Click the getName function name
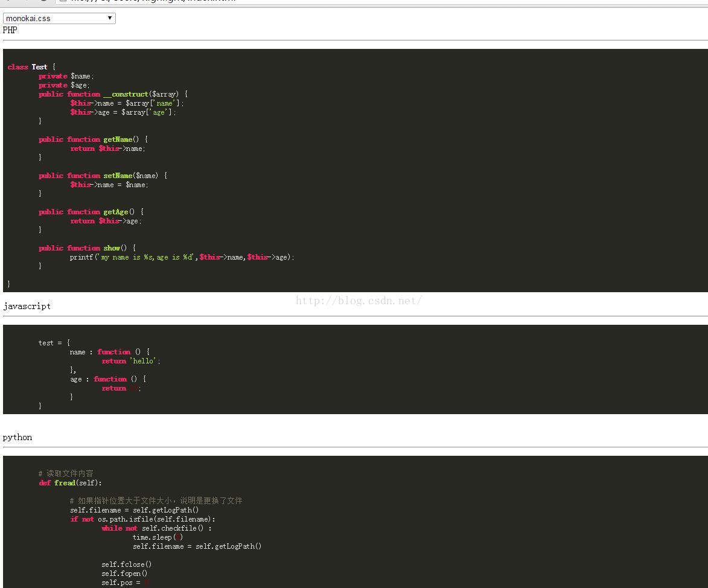The height and width of the screenshot is (588, 708). tap(117, 139)
